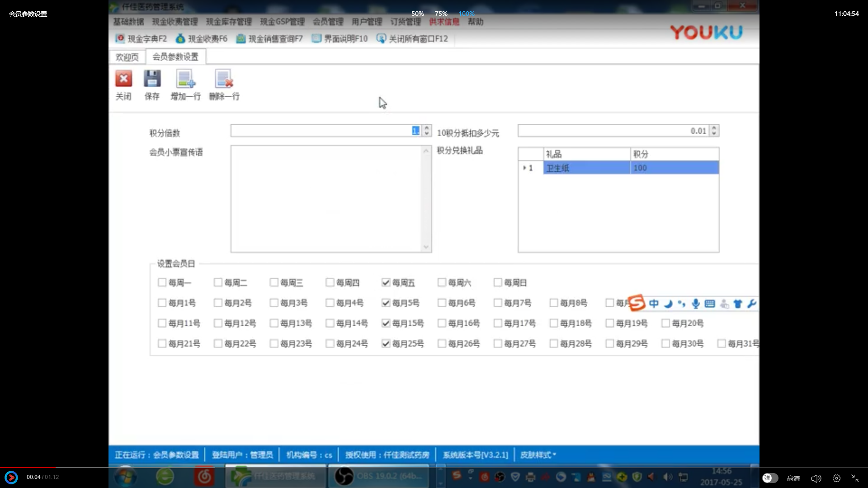Screen dimensions: 868x488
Task: Check the 每周一 checkbox
Action: click(x=162, y=282)
